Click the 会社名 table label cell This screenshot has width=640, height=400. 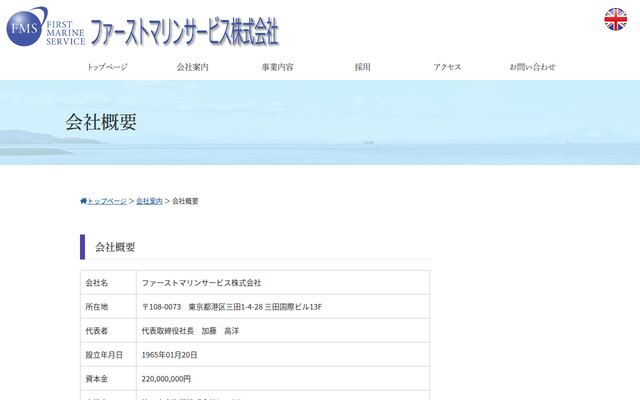[x=108, y=282]
